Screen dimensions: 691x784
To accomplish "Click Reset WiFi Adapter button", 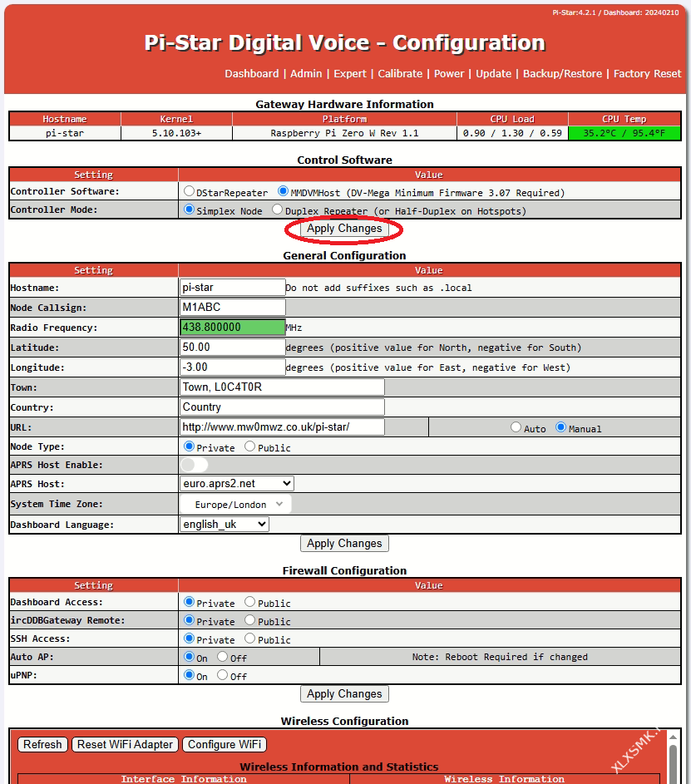I will tap(125, 744).
